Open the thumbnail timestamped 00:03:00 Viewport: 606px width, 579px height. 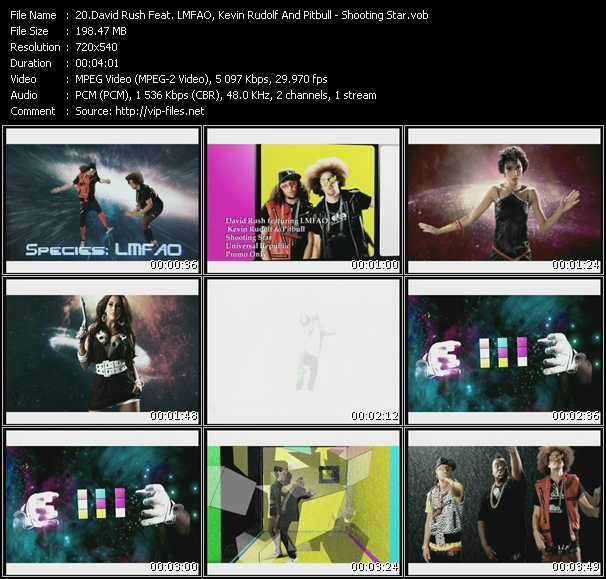point(102,502)
